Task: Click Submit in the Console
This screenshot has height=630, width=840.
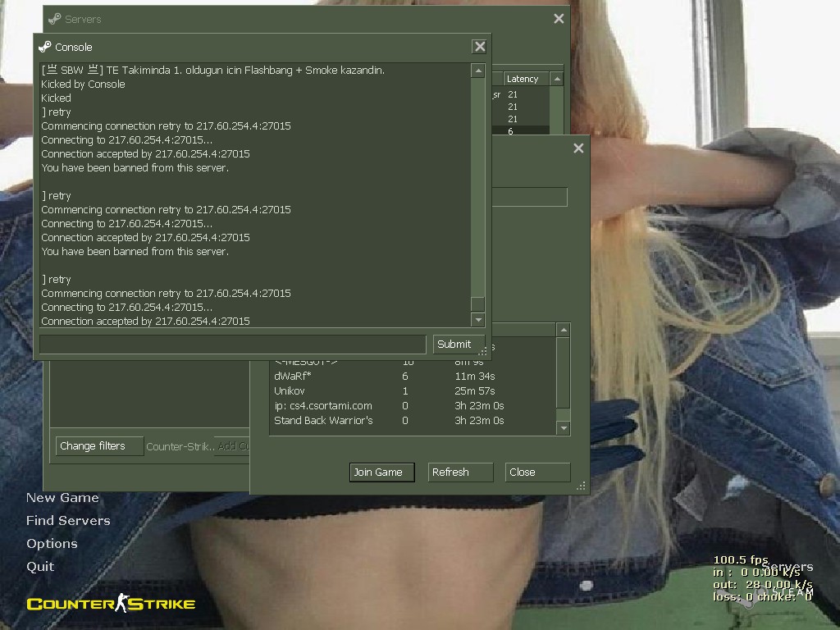Action: pyautogui.click(x=457, y=344)
